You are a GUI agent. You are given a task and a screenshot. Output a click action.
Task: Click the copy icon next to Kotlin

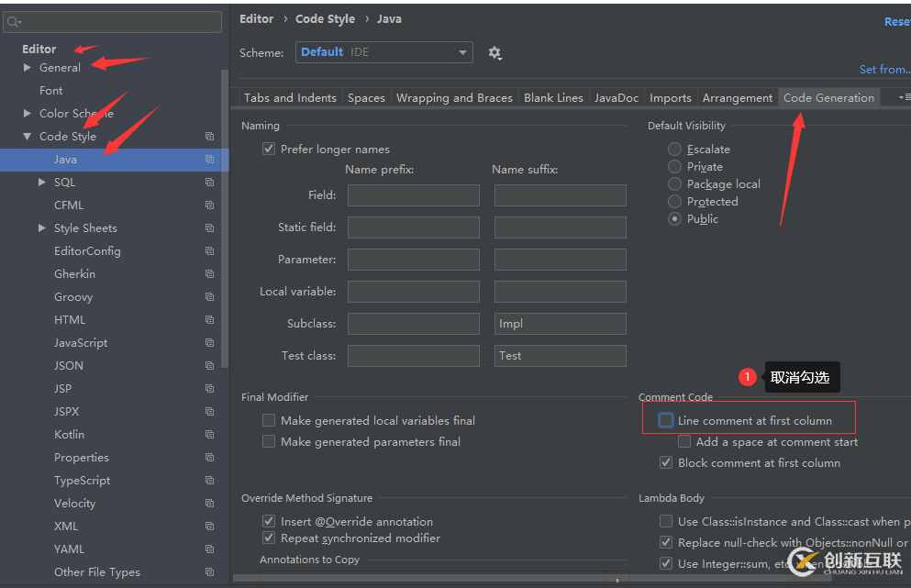click(209, 435)
